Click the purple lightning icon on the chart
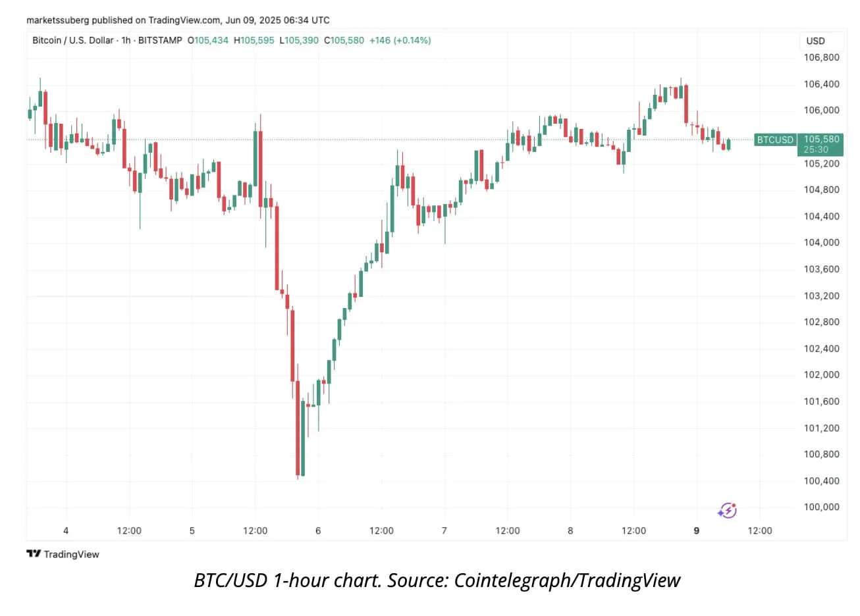Screen dimensions: 860x616 pyautogui.click(x=727, y=510)
